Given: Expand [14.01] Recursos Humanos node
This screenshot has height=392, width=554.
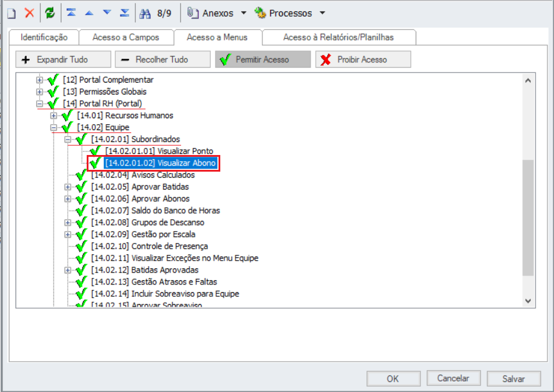Looking at the screenshot, I should pos(53,116).
